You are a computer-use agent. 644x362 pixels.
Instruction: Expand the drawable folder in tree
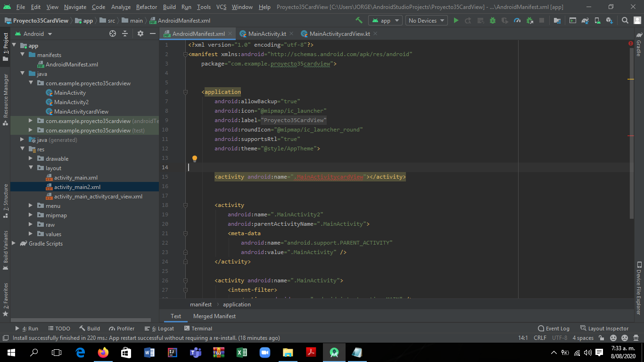click(x=31, y=159)
